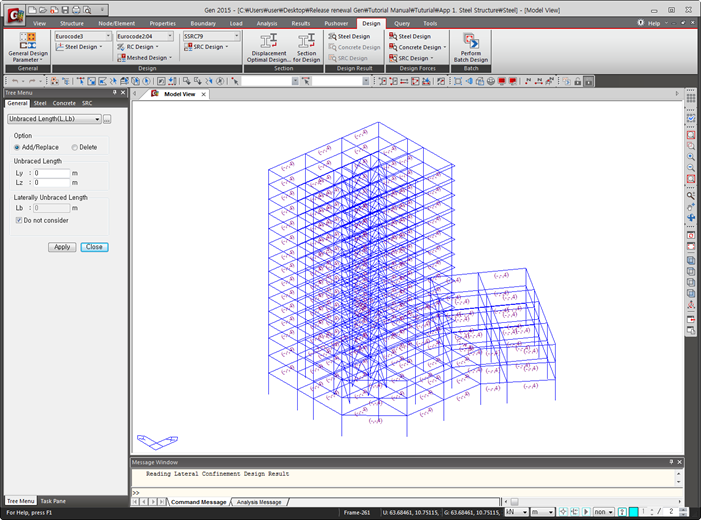The width and height of the screenshot is (701, 520).
Task: Expand the Meshed Design menu
Action: tap(144, 58)
